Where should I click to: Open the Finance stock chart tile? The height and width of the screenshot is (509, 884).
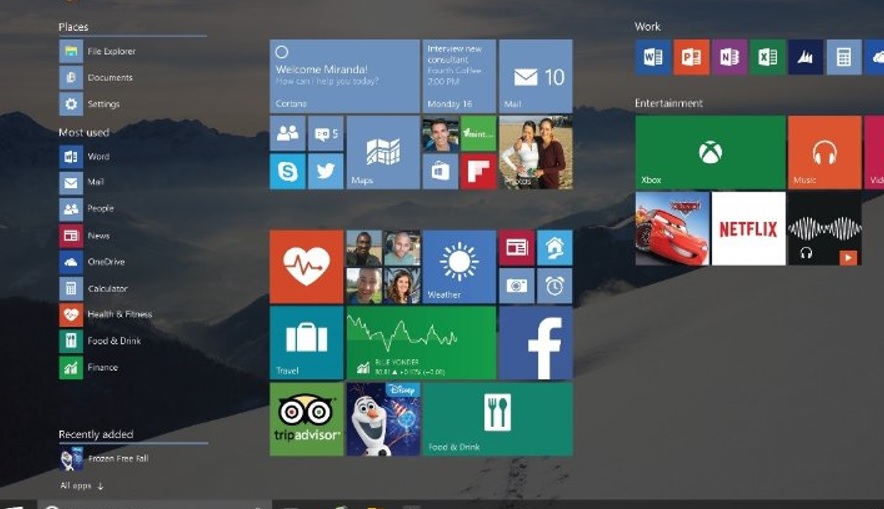point(421,343)
